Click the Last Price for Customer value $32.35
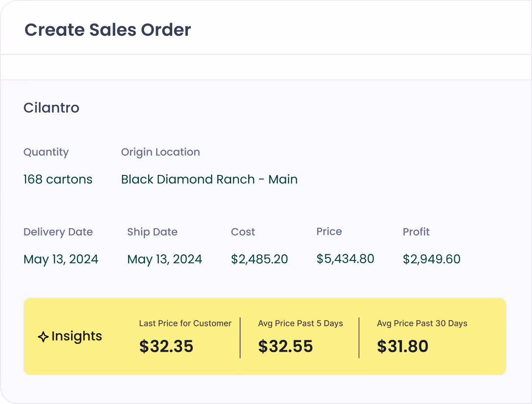Viewport: 532px width, 404px height. point(166,346)
